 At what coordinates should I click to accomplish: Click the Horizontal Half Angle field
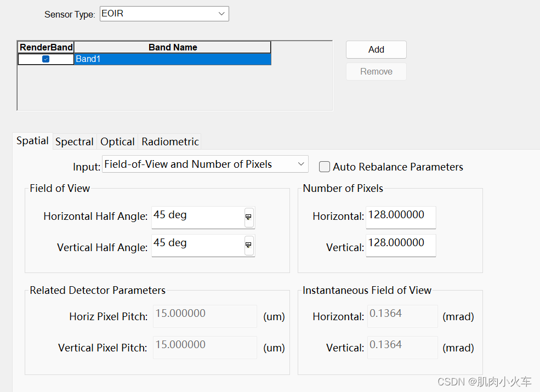click(x=196, y=217)
